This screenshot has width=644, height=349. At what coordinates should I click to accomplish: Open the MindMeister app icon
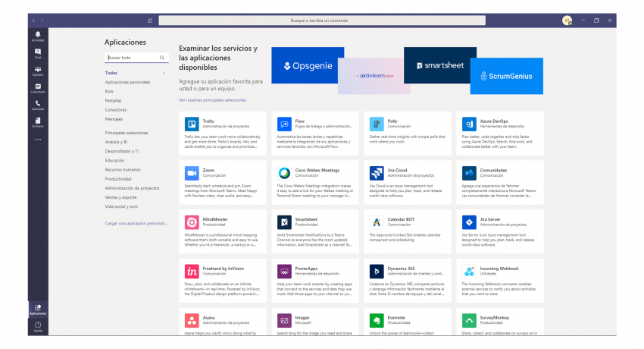pyautogui.click(x=192, y=222)
